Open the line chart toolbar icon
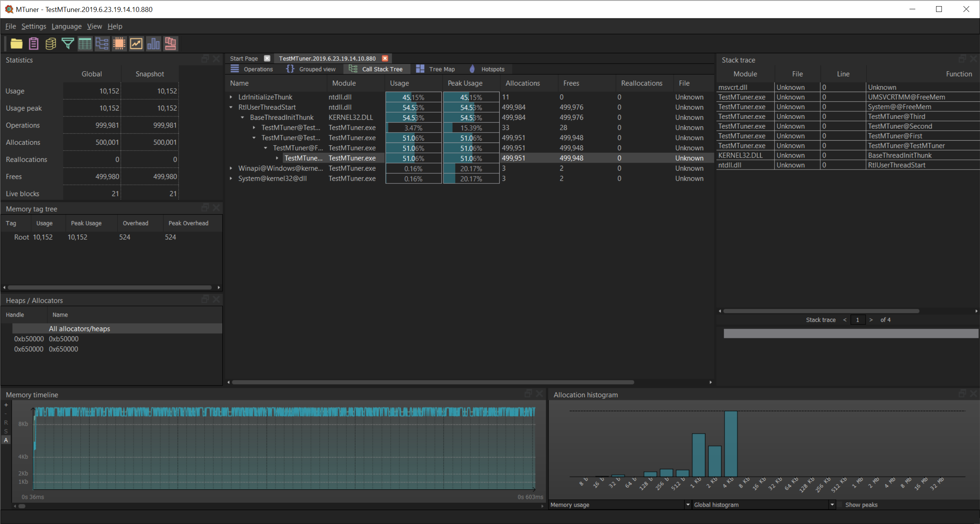This screenshot has height=524, width=980. 136,44
